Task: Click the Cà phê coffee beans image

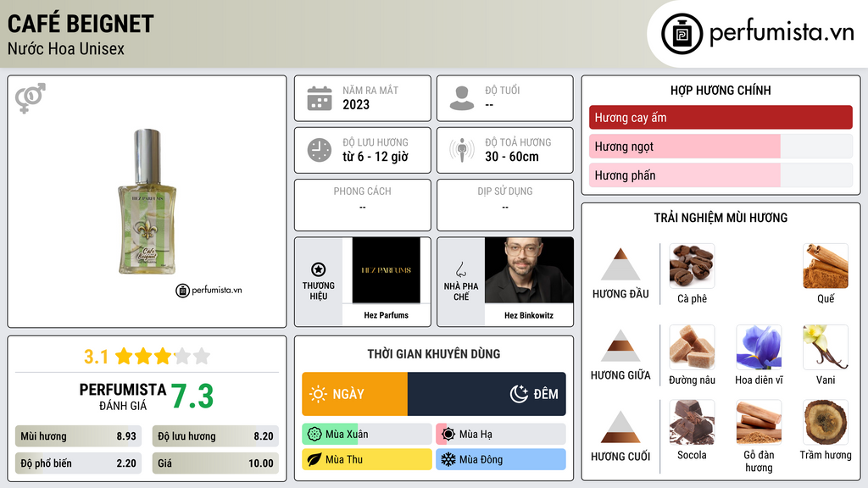Action: pyautogui.click(x=692, y=266)
